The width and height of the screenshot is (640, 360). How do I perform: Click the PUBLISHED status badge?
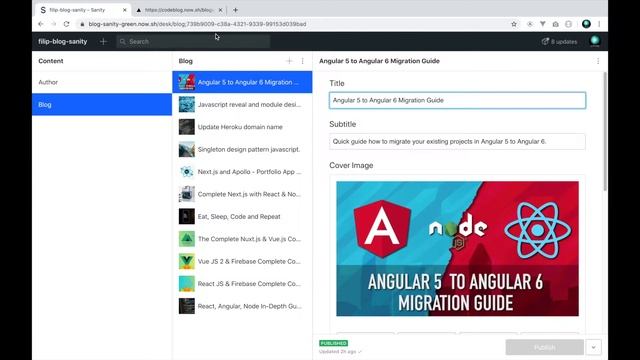pos(333,343)
